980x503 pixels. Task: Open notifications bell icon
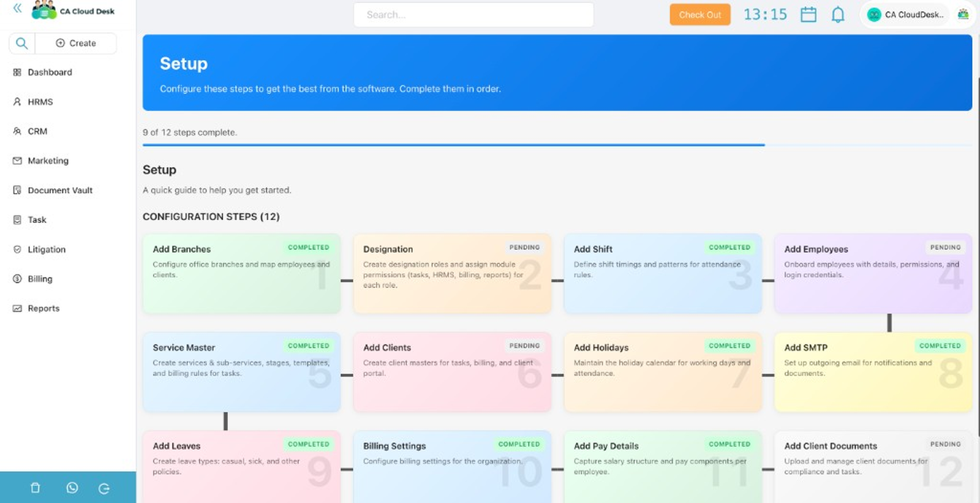click(838, 15)
